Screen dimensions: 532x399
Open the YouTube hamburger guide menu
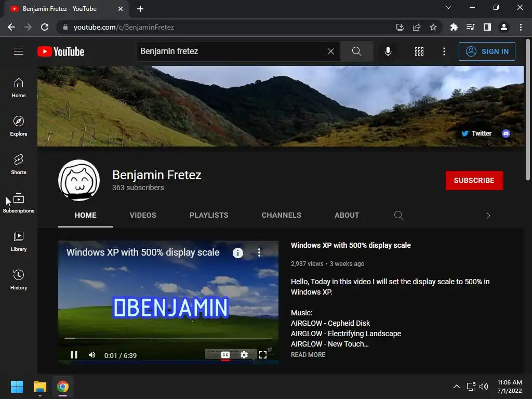[19, 51]
